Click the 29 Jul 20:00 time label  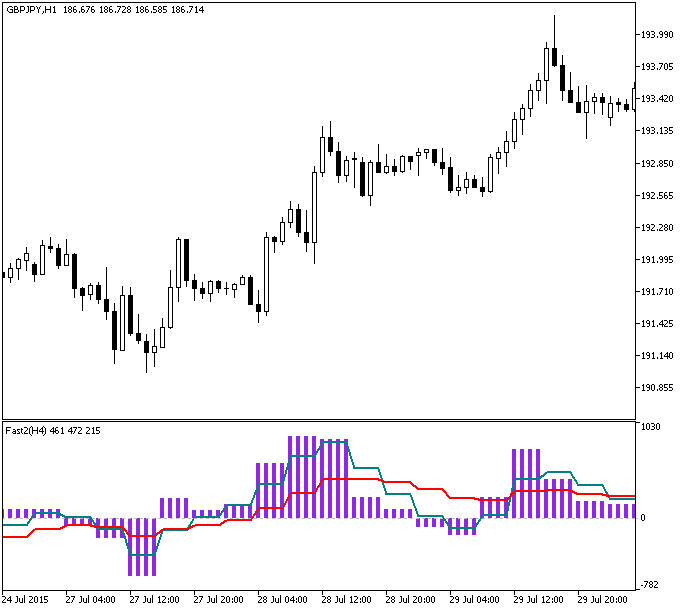tap(602, 600)
